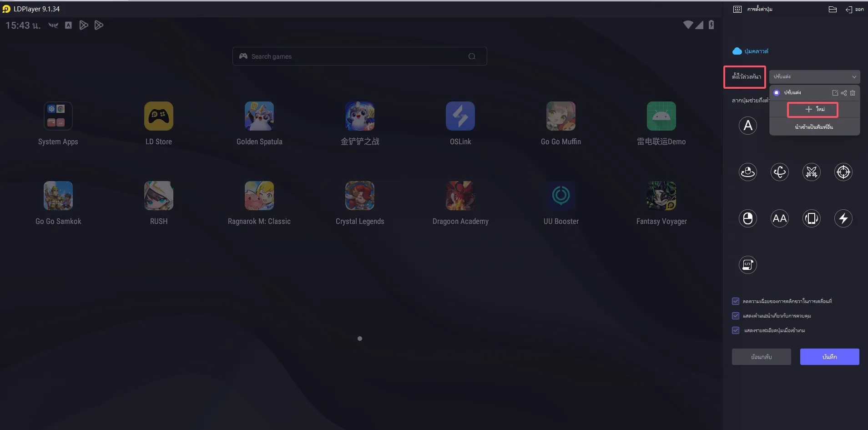Select the 3D rotate view icon

(x=780, y=172)
